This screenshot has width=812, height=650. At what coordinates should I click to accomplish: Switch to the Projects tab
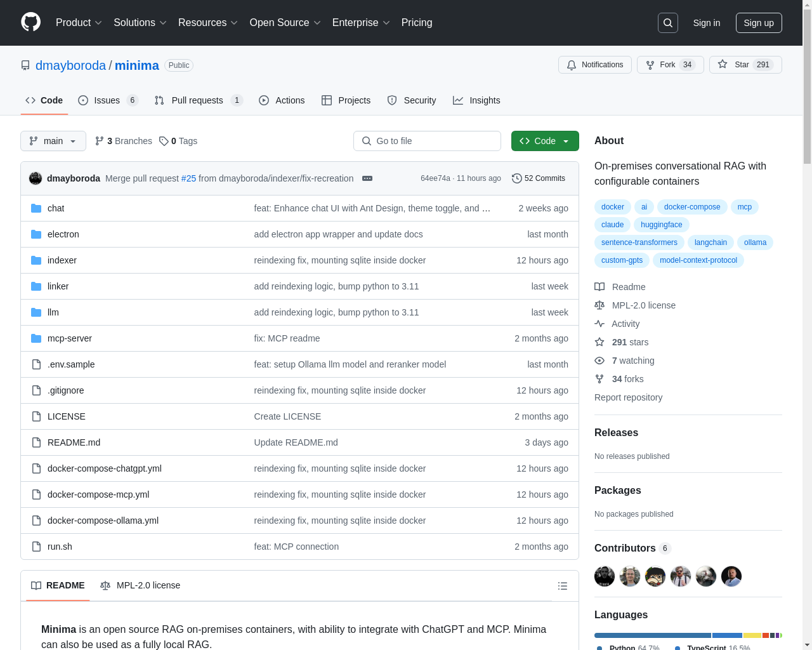pyautogui.click(x=346, y=100)
